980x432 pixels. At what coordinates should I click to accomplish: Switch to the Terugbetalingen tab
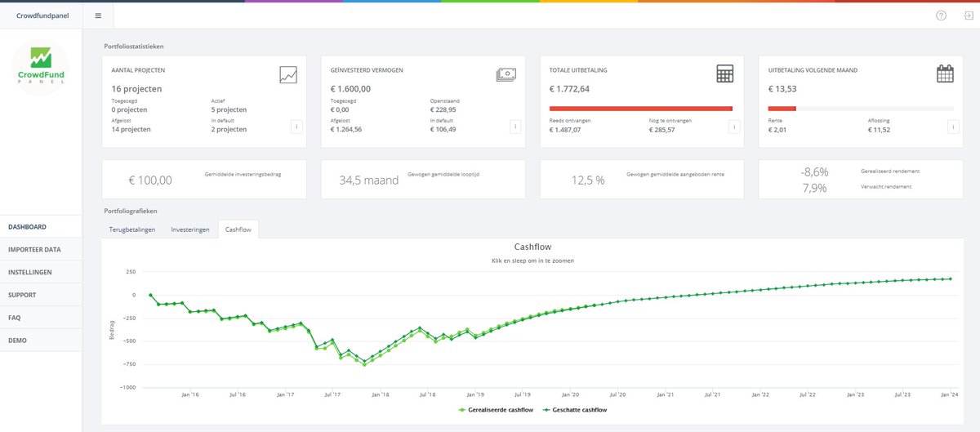pyautogui.click(x=132, y=229)
